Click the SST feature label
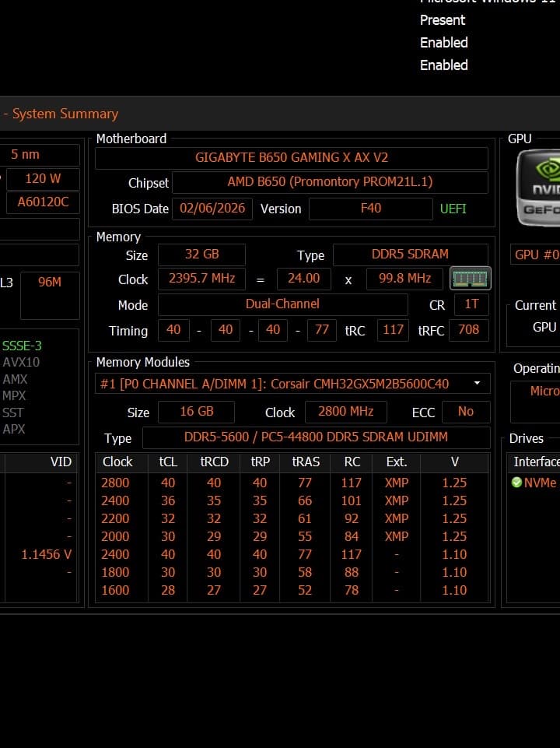Image resolution: width=560 pixels, height=748 pixels. coord(12,413)
